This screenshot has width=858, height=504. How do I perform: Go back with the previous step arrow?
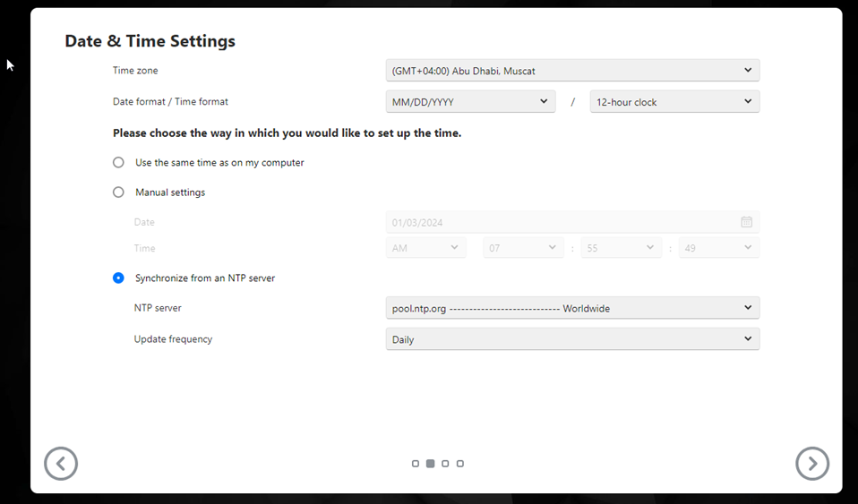pyautogui.click(x=61, y=464)
